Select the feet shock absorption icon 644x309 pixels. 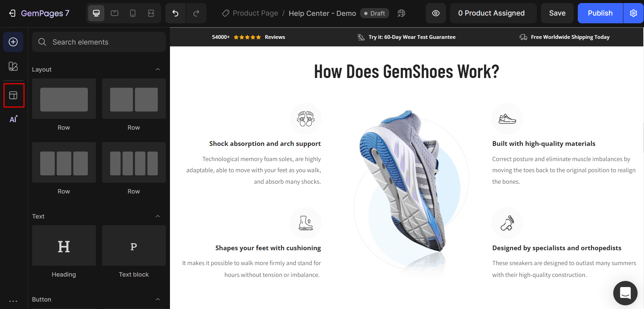click(306, 119)
